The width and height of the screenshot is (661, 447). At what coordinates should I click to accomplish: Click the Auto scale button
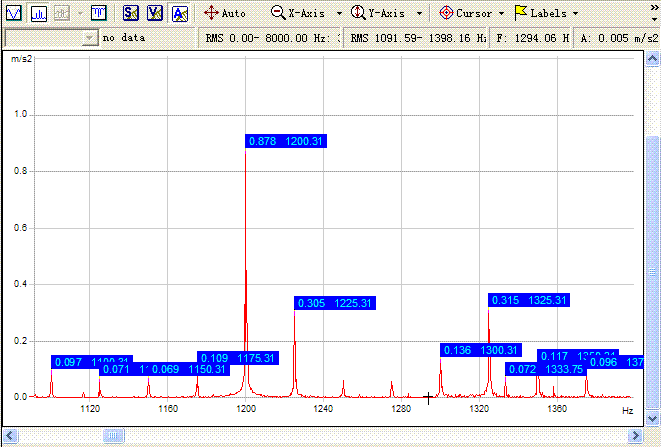point(225,13)
